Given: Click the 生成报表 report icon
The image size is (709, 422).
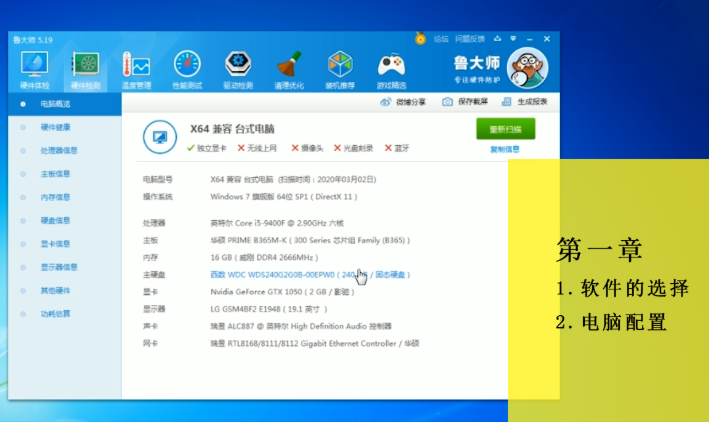Looking at the screenshot, I should (x=506, y=102).
